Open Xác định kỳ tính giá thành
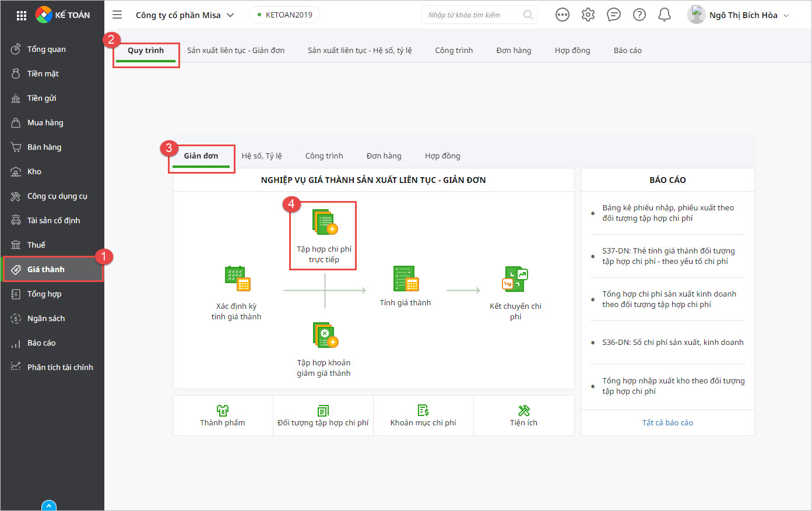This screenshot has width=812, height=511. coord(237,293)
